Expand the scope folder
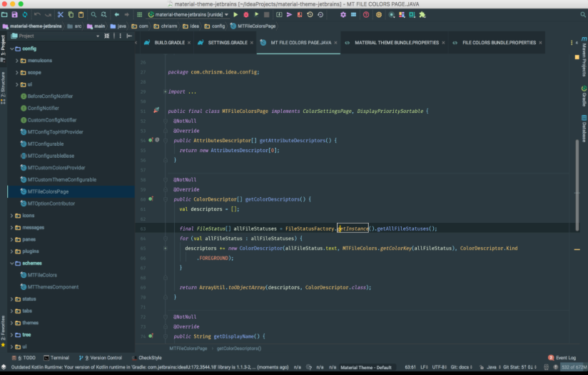This screenshot has height=375, width=588. (17, 72)
